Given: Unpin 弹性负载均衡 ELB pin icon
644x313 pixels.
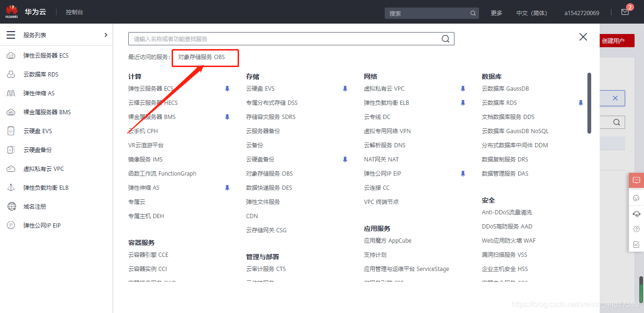Looking at the screenshot, I should pos(462,102).
